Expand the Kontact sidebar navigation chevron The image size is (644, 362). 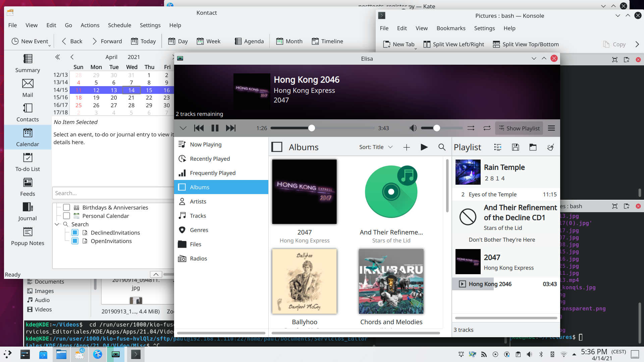tap(57, 57)
